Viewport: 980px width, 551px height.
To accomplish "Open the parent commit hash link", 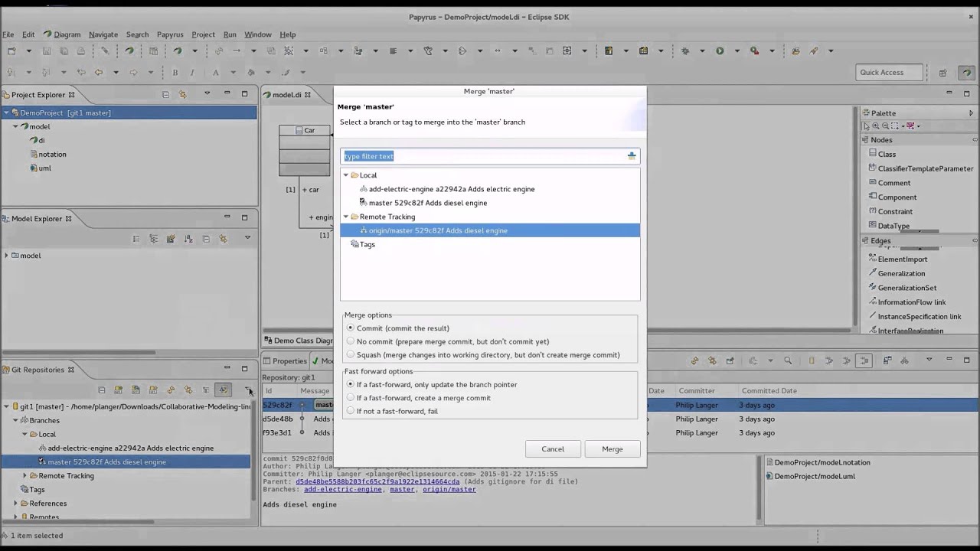I will 377,481.
